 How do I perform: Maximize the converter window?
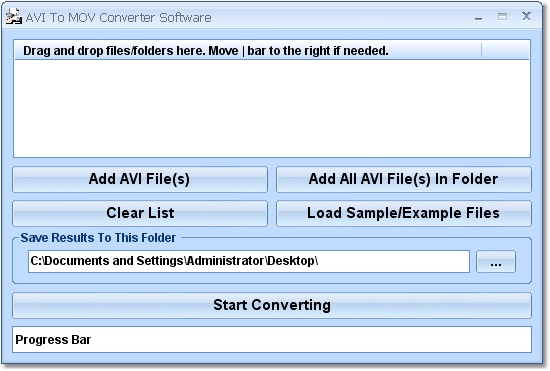tap(502, 16)
